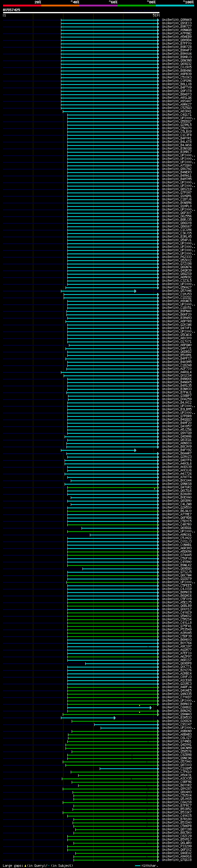Select label UniRef100_B9HRJ3
This screenshot has height=868, width=197.
(x=176, y=57)
